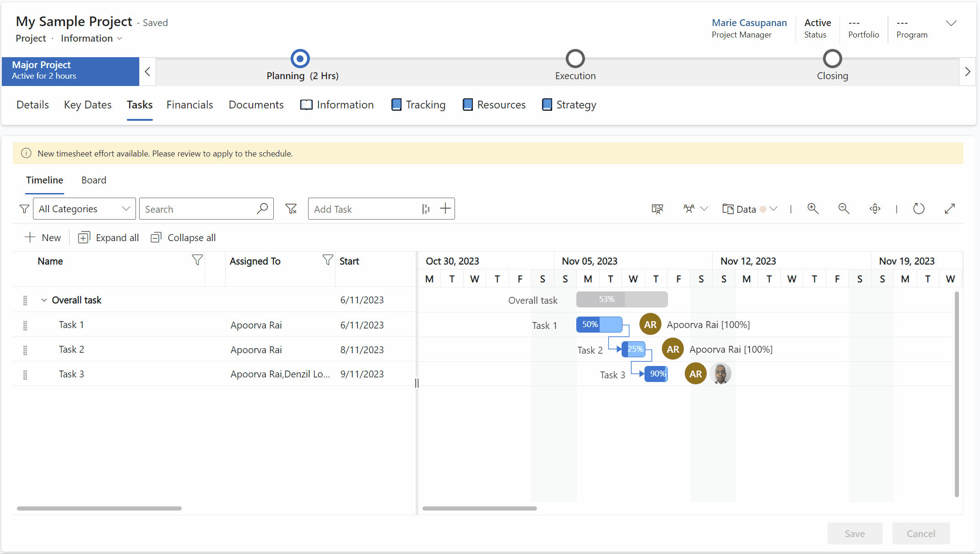Screen dimensions: 980x554
Task: Switch to the Board view tab
Action: pyautogui.click(x=94, y=180)
